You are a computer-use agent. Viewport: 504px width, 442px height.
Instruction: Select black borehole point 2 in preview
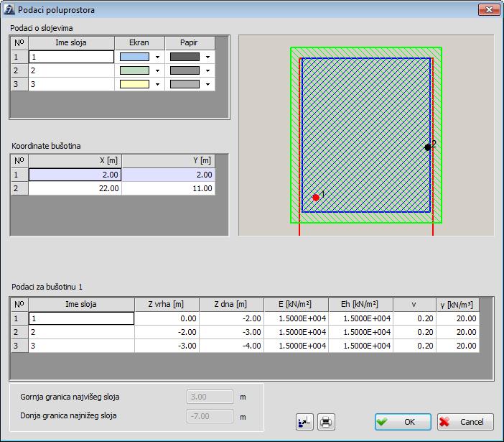click(427, 147)
